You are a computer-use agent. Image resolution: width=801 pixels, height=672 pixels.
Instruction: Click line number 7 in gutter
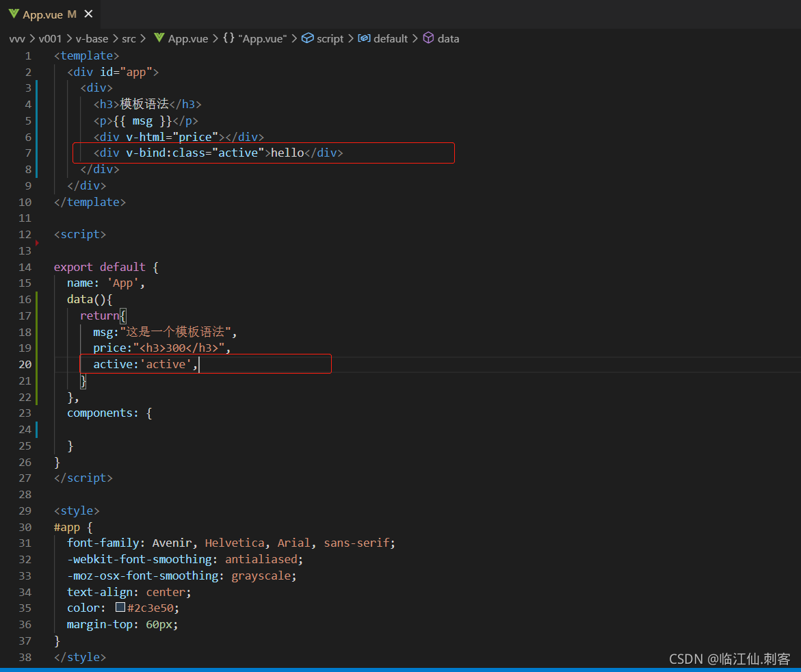click(x=28, y=153)
